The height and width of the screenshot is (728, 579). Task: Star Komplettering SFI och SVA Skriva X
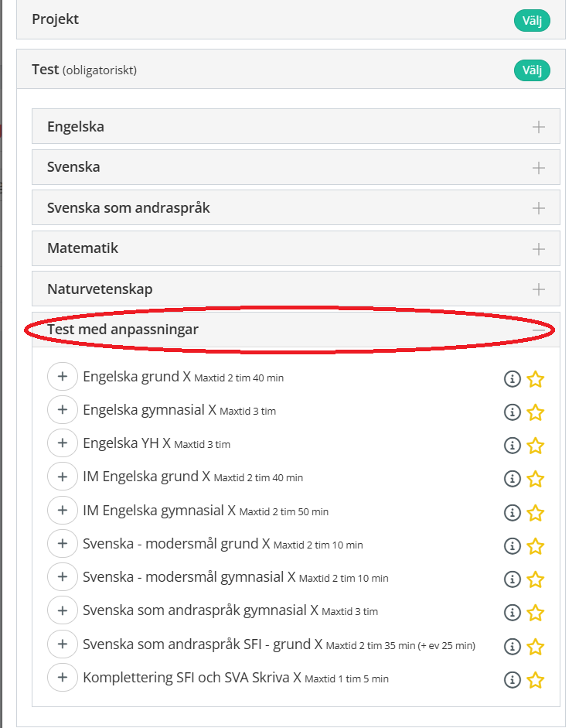(x=536, y=680)
